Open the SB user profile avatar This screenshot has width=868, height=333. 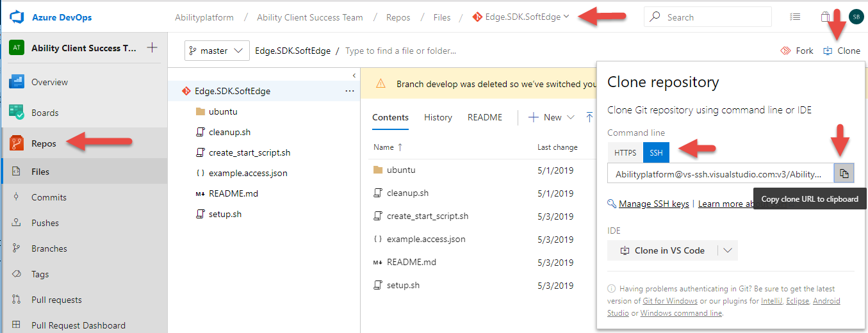(856, 17)
